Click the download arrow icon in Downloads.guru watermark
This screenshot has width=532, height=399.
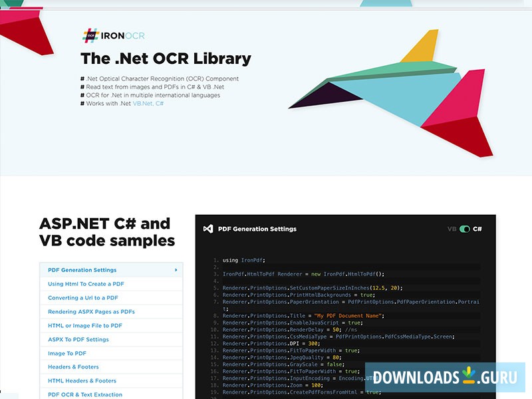tap(469, 375)
